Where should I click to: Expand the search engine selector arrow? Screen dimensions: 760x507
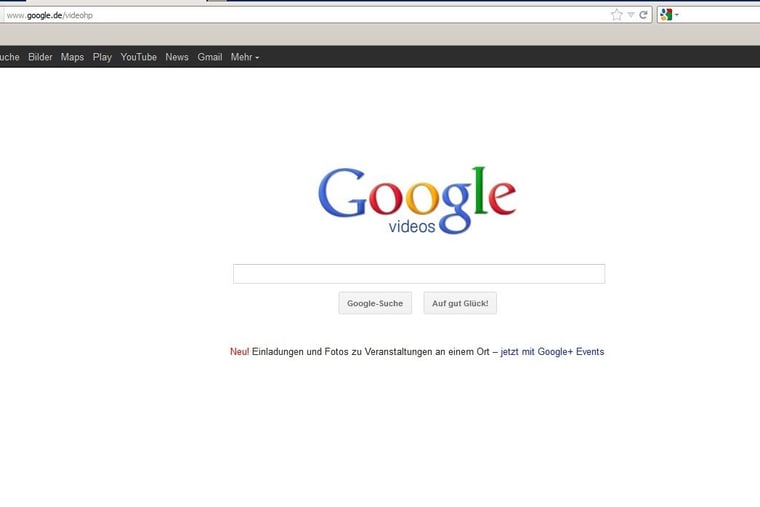coord(677,15)
